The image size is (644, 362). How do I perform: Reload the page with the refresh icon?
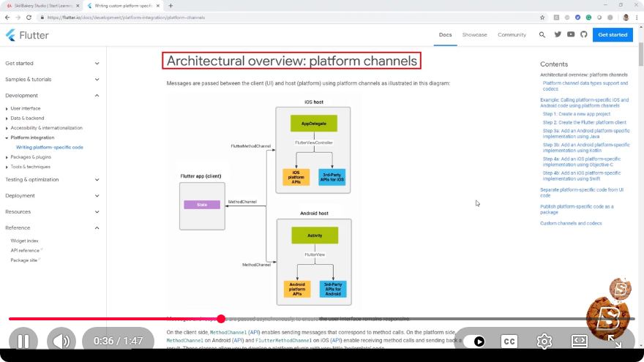coord(29,18)
